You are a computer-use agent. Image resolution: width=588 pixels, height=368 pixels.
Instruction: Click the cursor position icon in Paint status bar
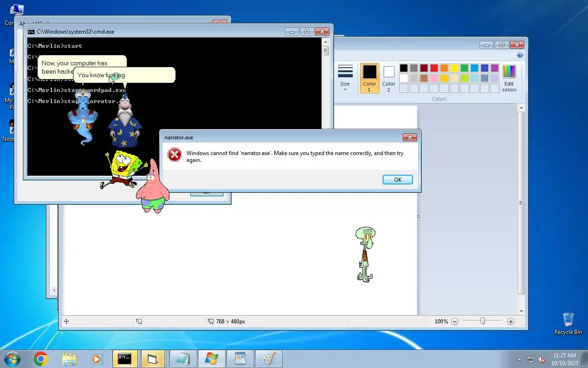point(66,322)
